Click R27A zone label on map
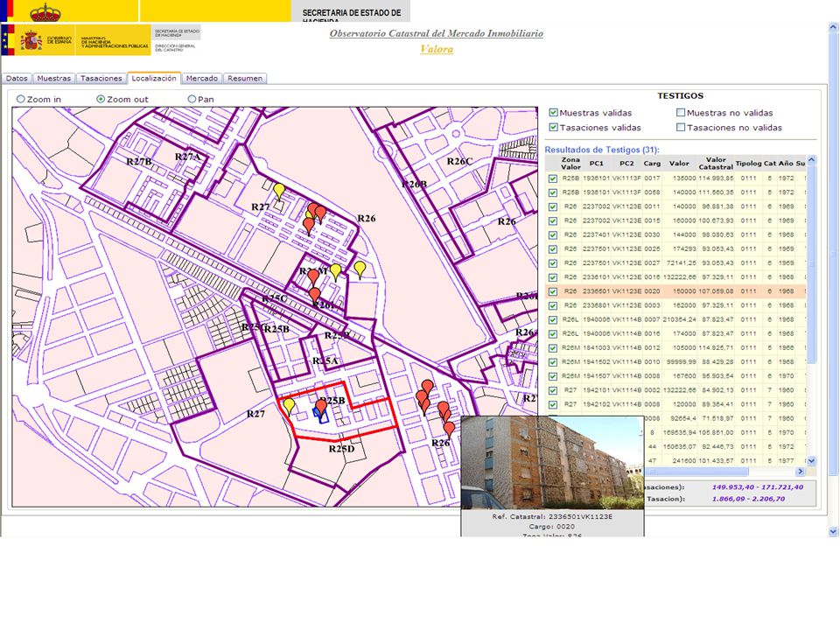 point(187,157)
